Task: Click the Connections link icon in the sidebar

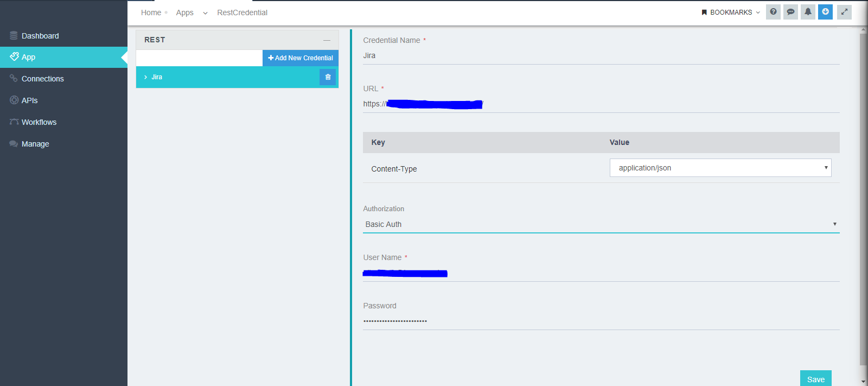Action: (14, 79)
